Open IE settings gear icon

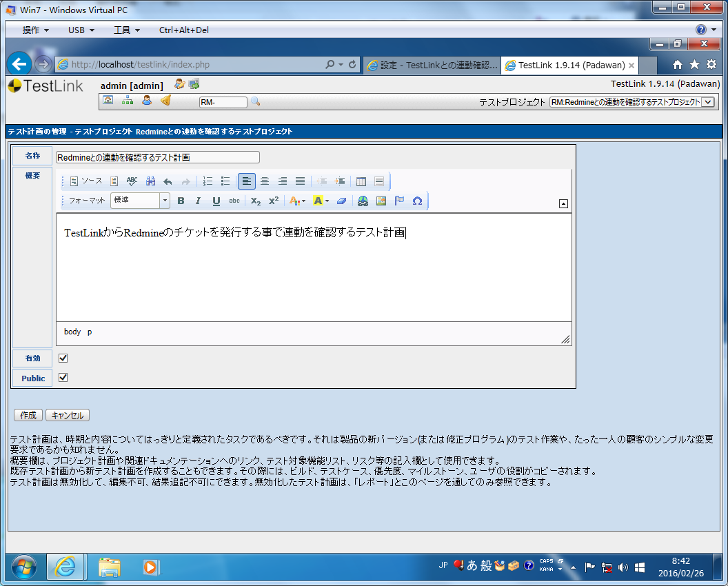click(711, 65)
